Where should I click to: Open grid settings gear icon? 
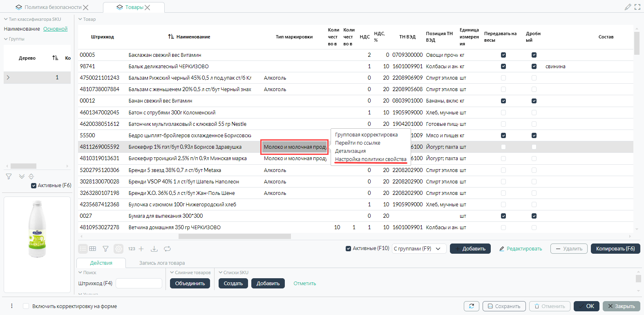tap(119, 248)
